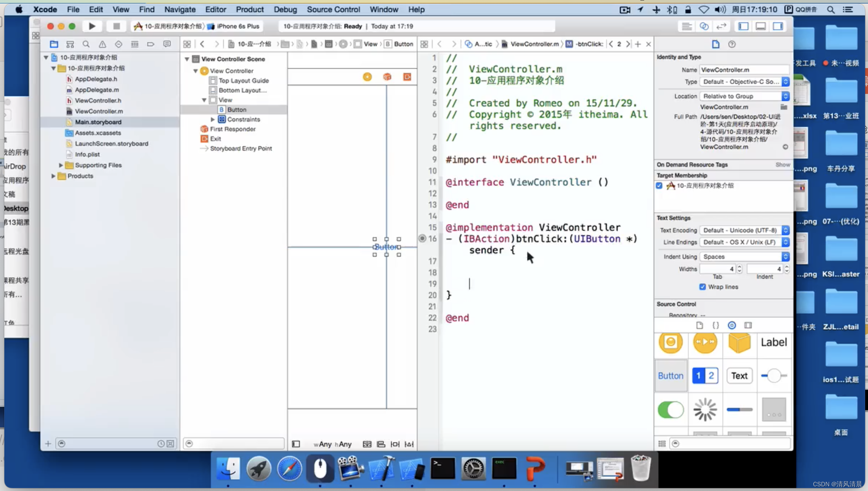Open the Product menu
Image resolution: width=868 pixels, height=491 pixels.
(x=250, y=9)
